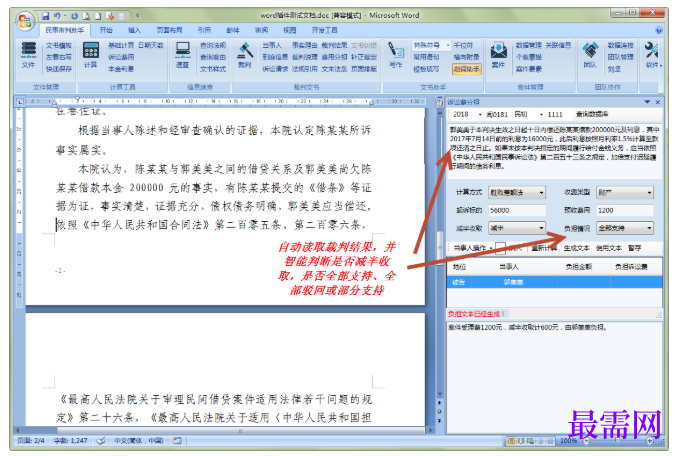Viewport: 680px width, 456px height.
Task: Expand the 民初 case type dropdown
Action: click(x=541, y=115)
